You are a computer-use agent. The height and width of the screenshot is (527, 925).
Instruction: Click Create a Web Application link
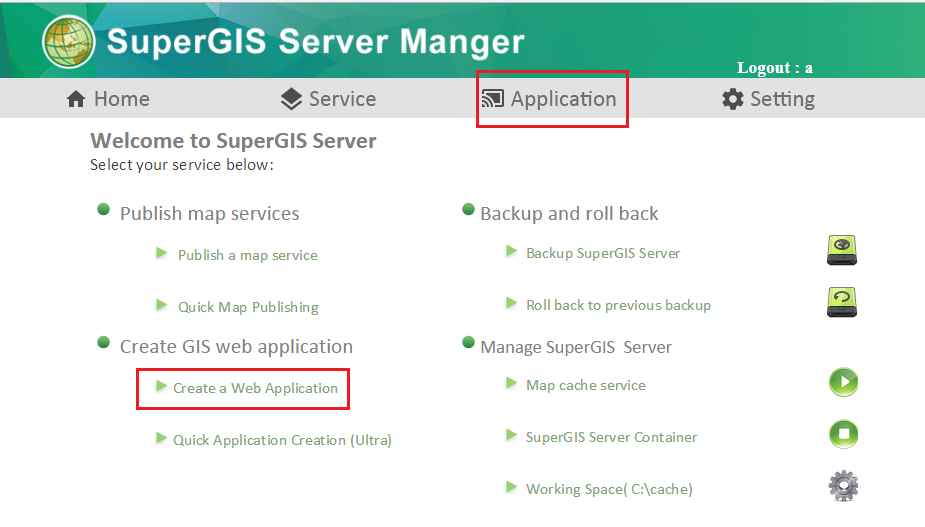tap(255, 388)
